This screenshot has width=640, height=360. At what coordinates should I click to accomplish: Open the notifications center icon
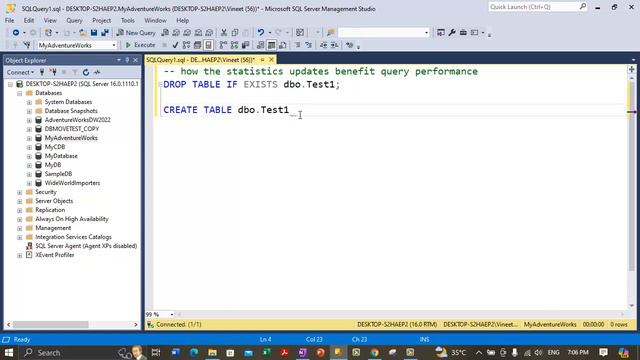[604, 352]
